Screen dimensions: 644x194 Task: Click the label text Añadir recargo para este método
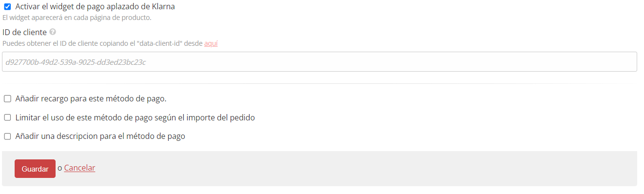point(91,98)
